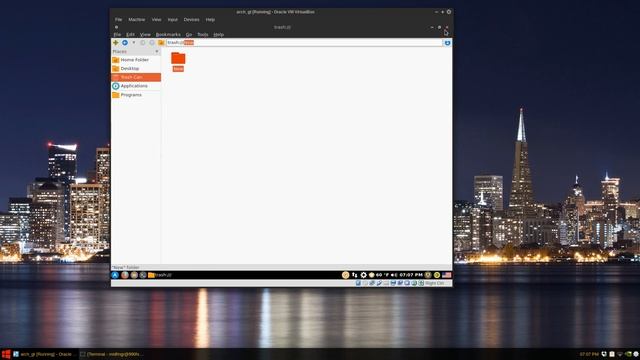Screen dimensions: 640x360
Task: Click the orange folder icon beside the path bar
Action: click(x=161, y=42)
